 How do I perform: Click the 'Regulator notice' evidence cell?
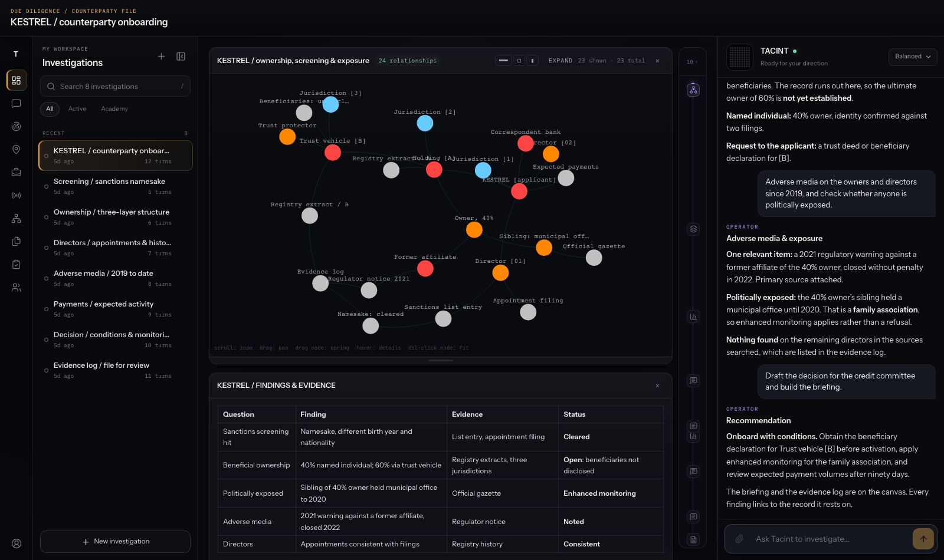tap(502, 522)
